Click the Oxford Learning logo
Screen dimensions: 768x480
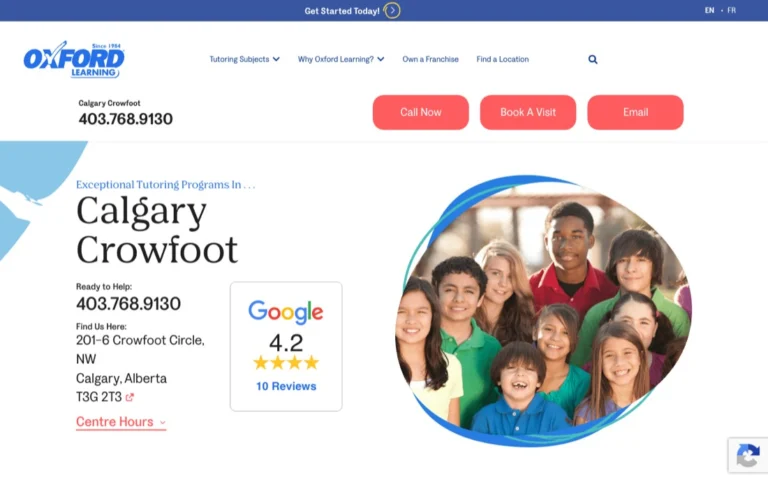pos(74,59)
